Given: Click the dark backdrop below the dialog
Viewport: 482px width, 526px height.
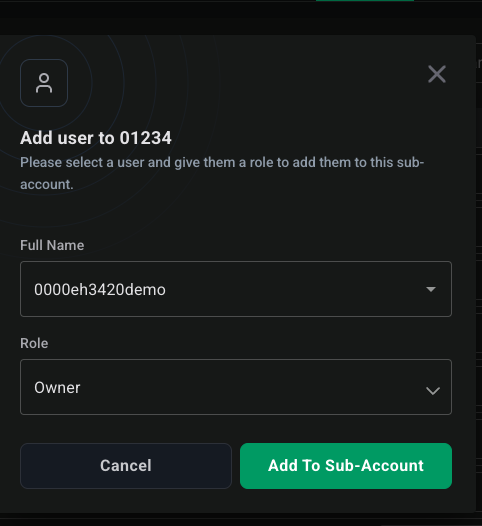Looking at the screenshot, I should pos(241,520).
